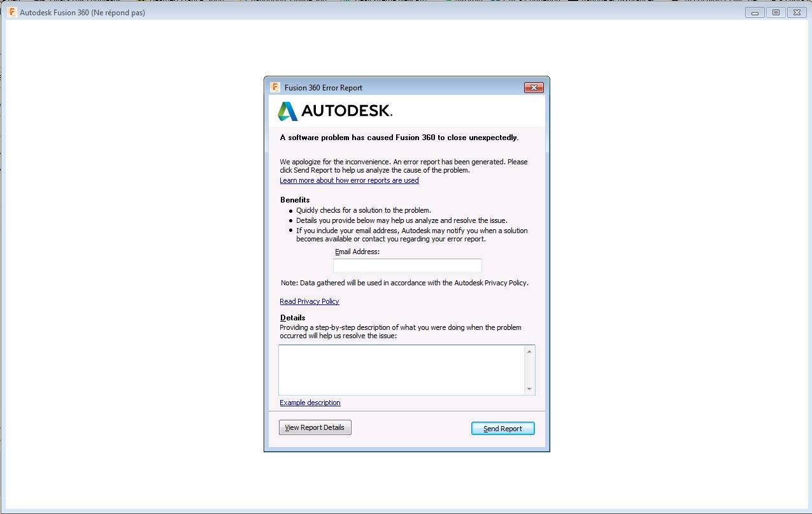812x514 pixels.
Task: Open the Read Privacy Policy link
Action: tap(310, 301)
